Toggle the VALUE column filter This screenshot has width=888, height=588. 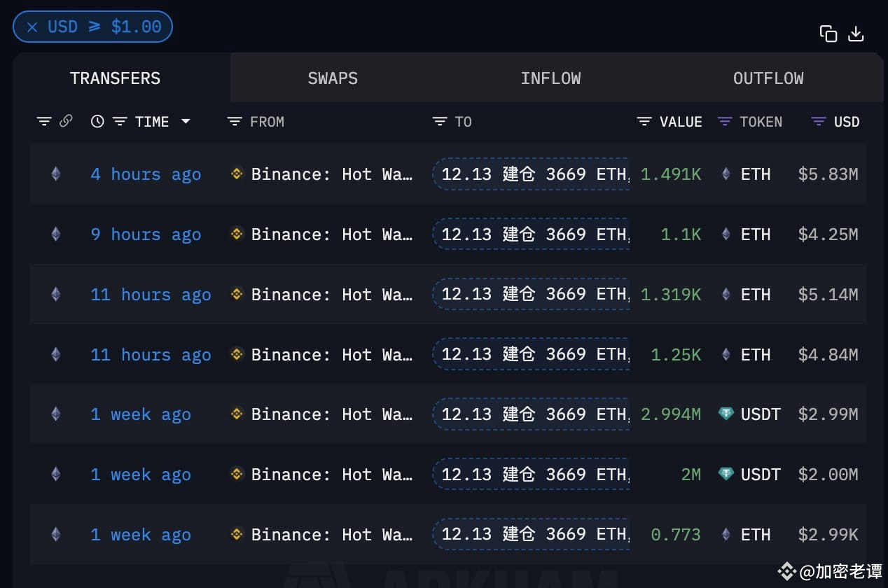click(x=644, y=120)
